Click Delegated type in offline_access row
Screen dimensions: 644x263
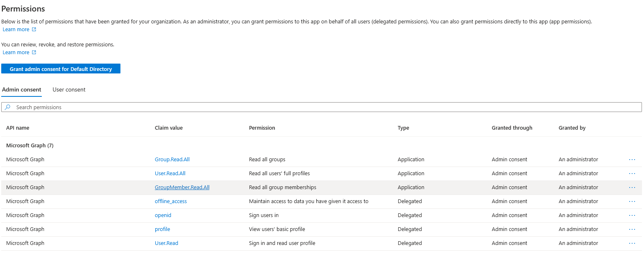click(410, 201)
